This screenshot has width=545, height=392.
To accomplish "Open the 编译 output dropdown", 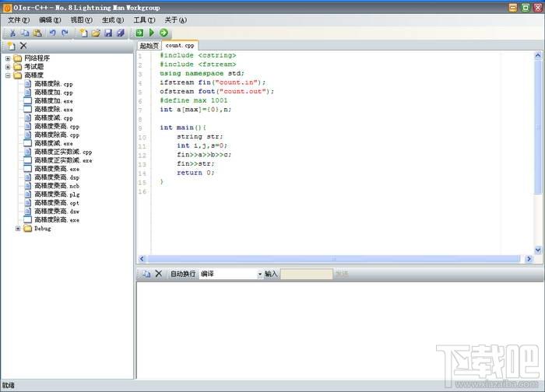I will pos(259,275).
